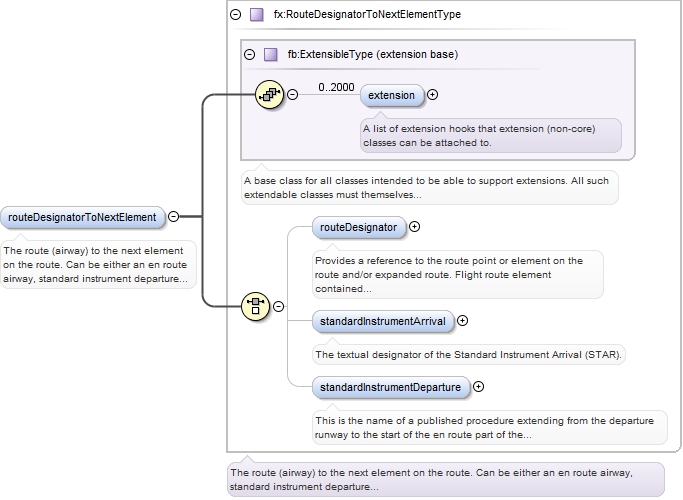Collapse the fb:ExtensibleType extension base box
The width and height of the screenshot is (683, 500).
(x=249, y=54)
